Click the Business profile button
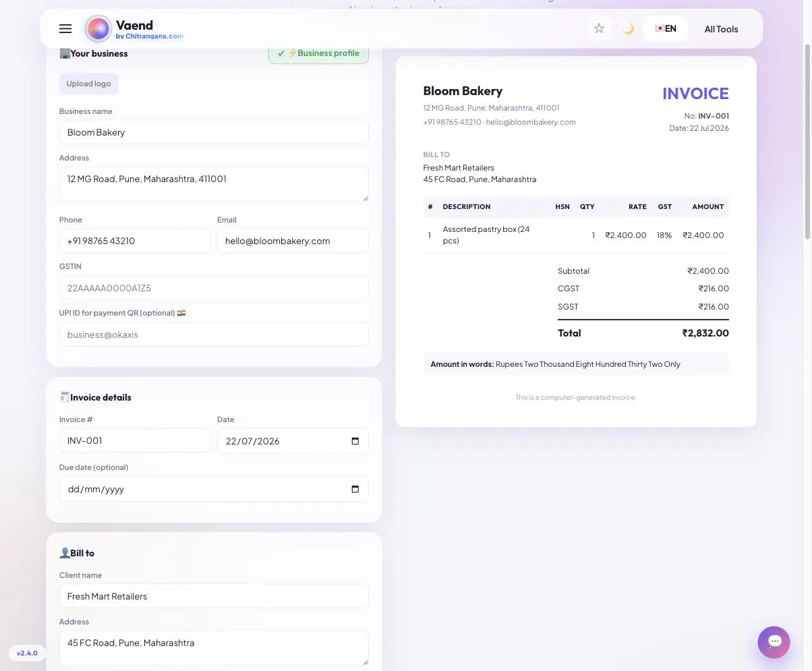 point(318,53)
